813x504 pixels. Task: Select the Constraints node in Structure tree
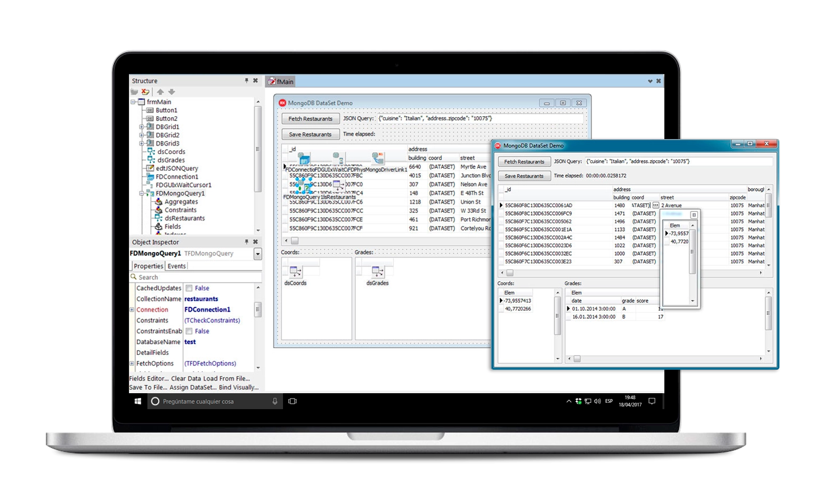click(x=181, y=210)
